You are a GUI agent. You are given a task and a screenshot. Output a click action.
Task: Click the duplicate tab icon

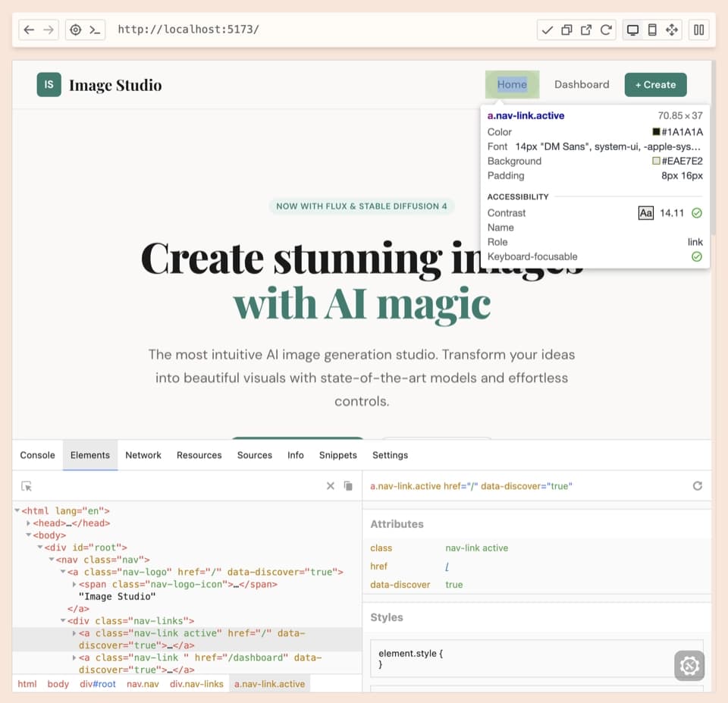tap(566, 30)
